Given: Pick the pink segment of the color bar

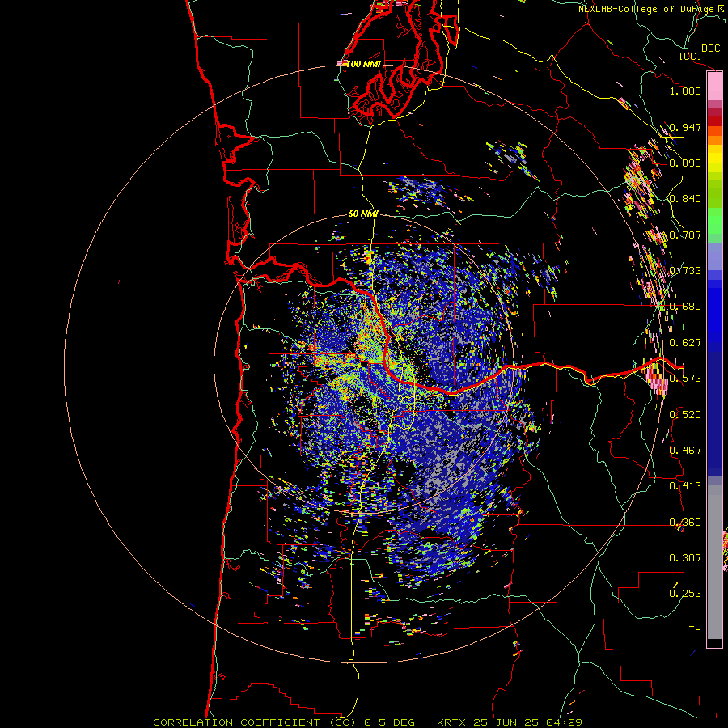Looking at the screenshot, I should coord(714,86).
